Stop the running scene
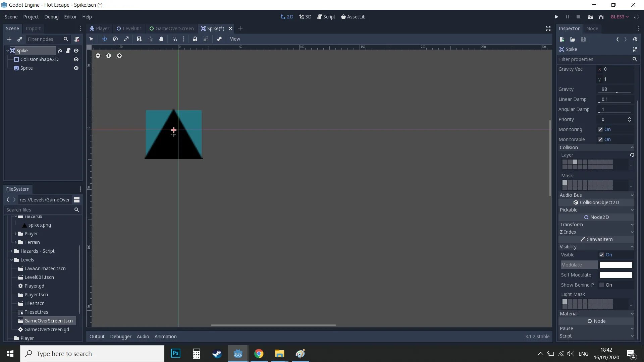This screenshot has height=362, width=644. click(x=578, y=17)
